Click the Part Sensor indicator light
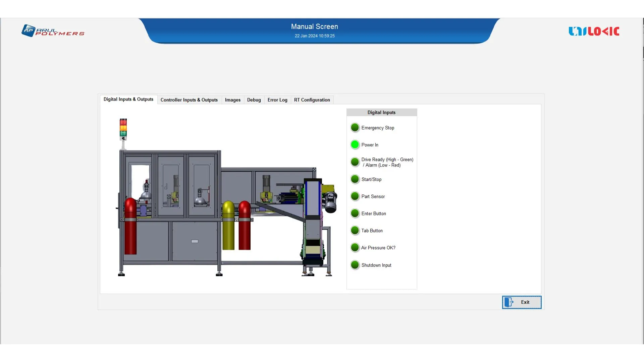 pyautogui.click(x=355, y=196)
